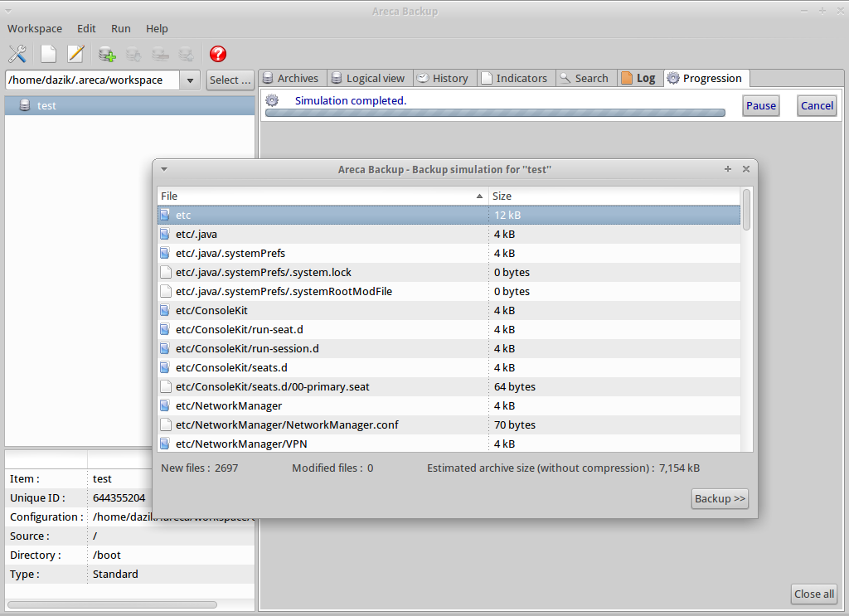The width and height of the screenshot is (849, 616).
Task: Click the Directory value /boot
Action: 107,555
